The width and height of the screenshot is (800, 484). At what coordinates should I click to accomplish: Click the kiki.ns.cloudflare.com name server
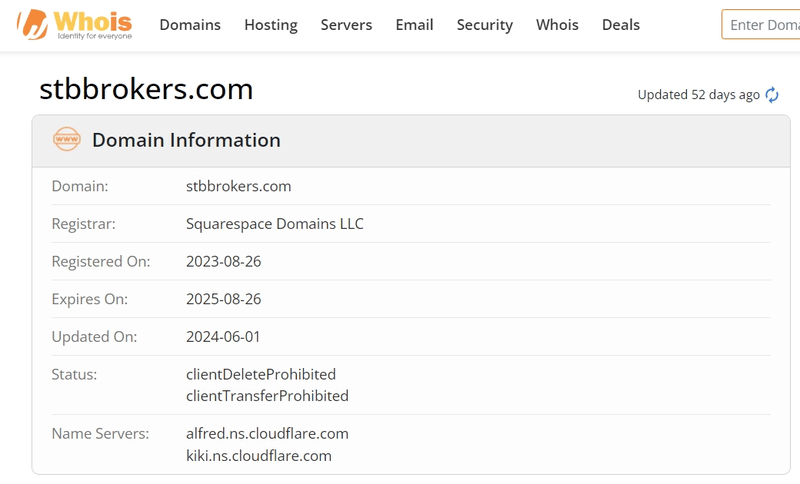[x=259, y=456]
